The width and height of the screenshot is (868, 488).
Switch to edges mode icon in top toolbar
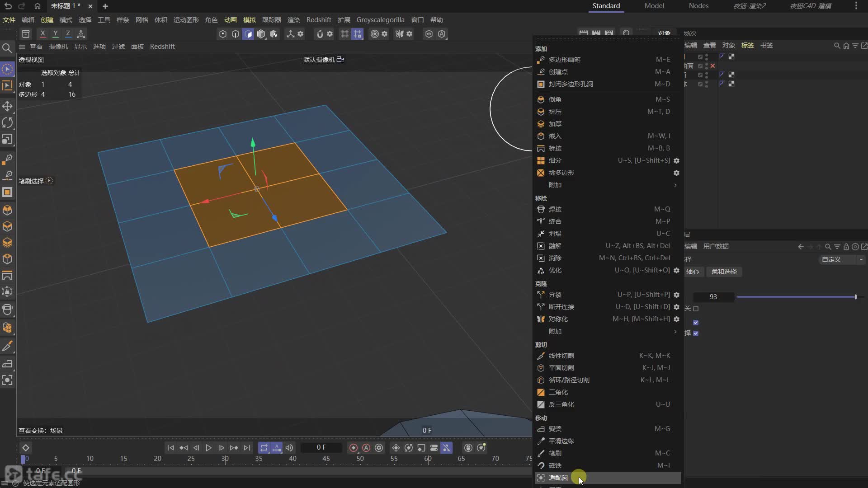coord(236,34)
